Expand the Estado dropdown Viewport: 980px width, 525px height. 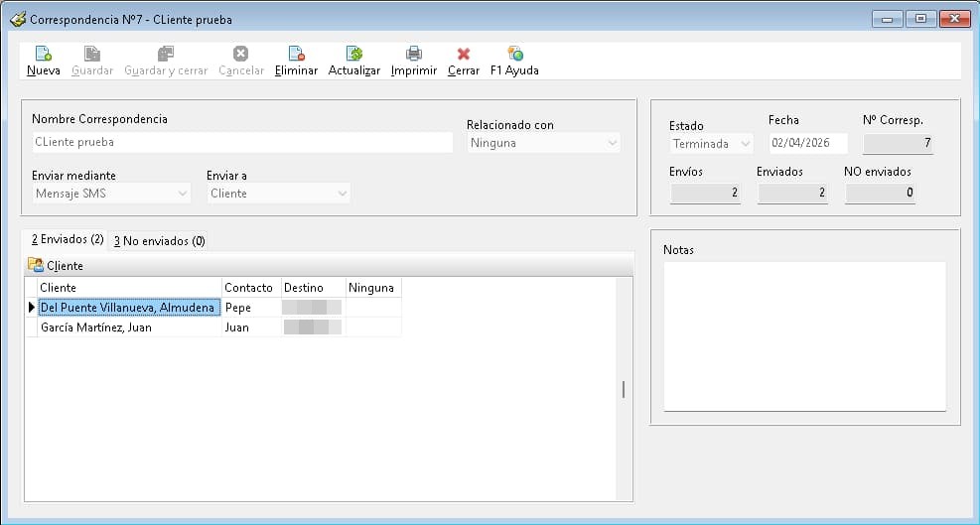click(x=745, y=144)
